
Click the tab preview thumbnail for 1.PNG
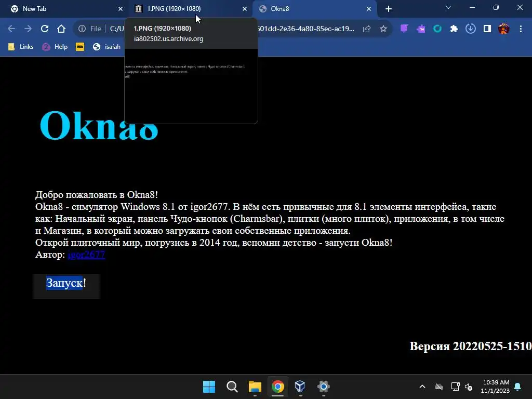tap(191, 86)
